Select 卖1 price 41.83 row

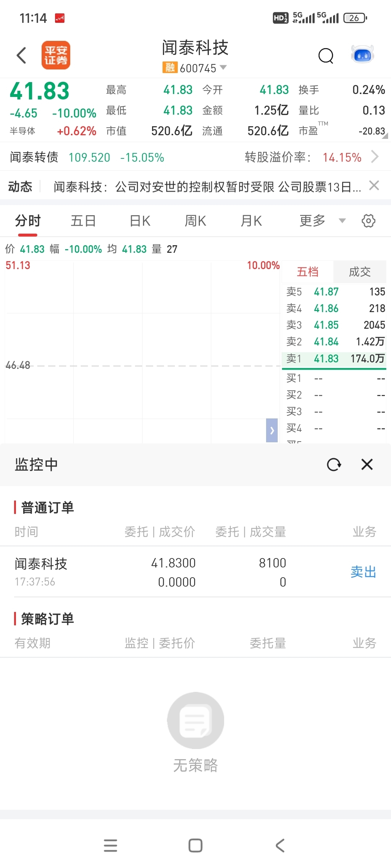(334, 358)
